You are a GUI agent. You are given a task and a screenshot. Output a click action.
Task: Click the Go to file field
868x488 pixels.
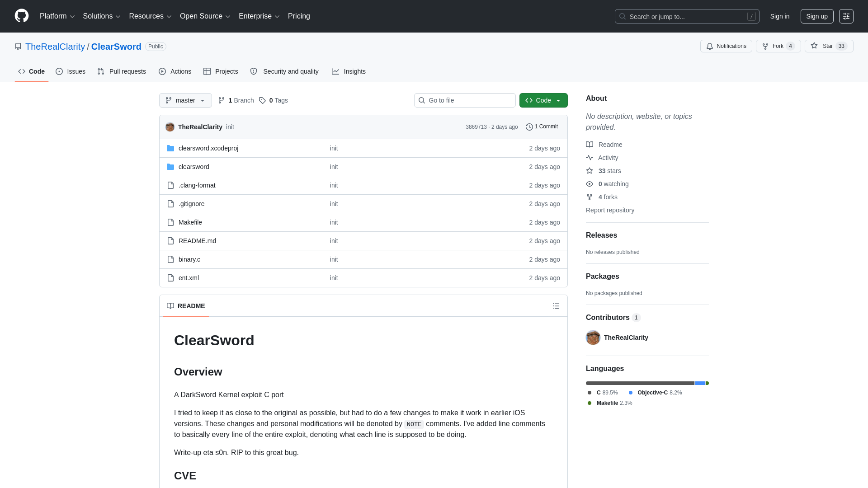tap(465, 100)
